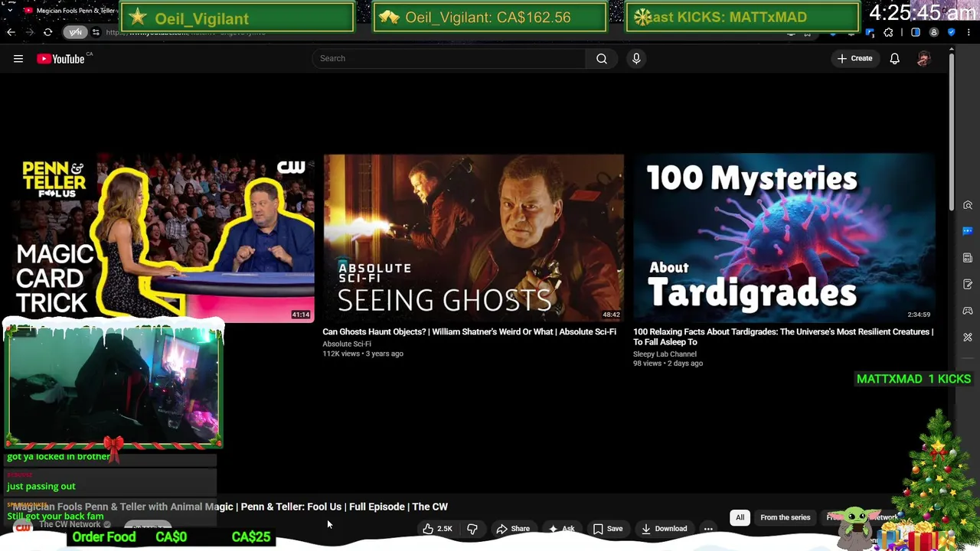Click the '112K views • 3 years ago' text
This screenshot has width=980, height=551.
point(363,354)
